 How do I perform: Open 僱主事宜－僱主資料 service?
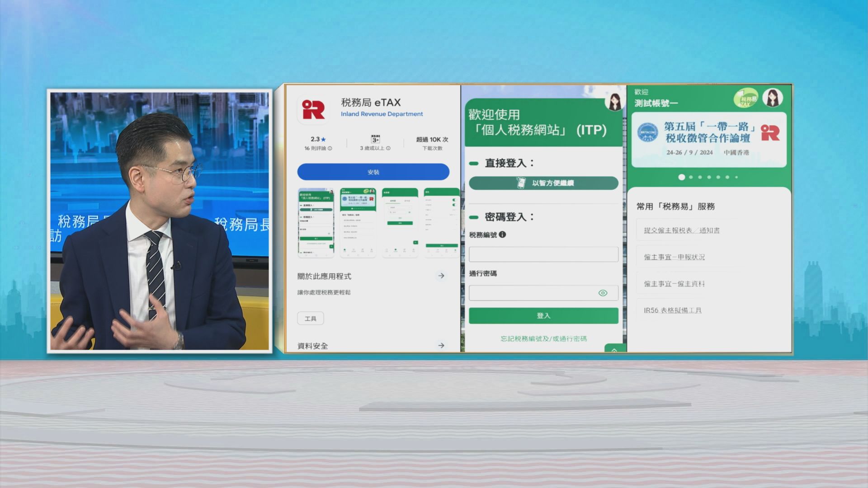tap(675, 284)
